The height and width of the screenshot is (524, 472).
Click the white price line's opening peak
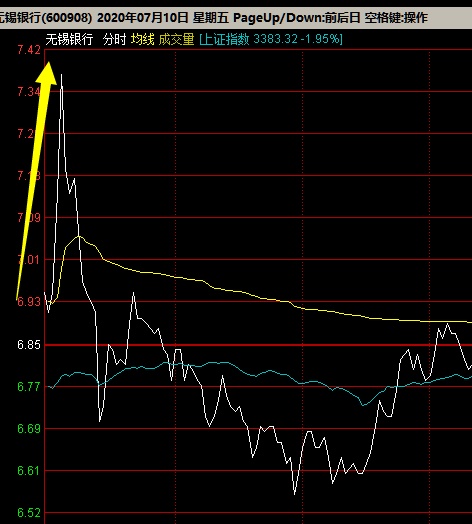pos(62,76)
